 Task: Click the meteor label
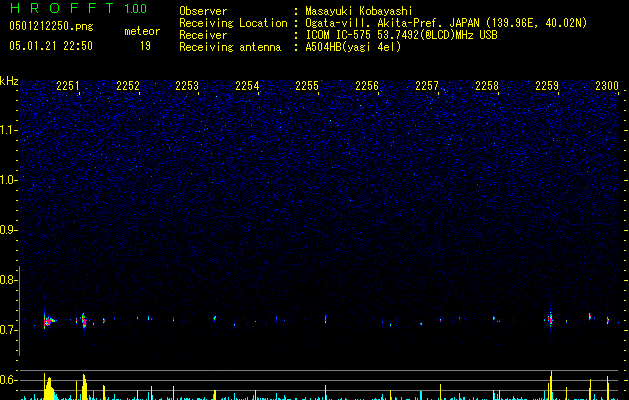(142, 31)
